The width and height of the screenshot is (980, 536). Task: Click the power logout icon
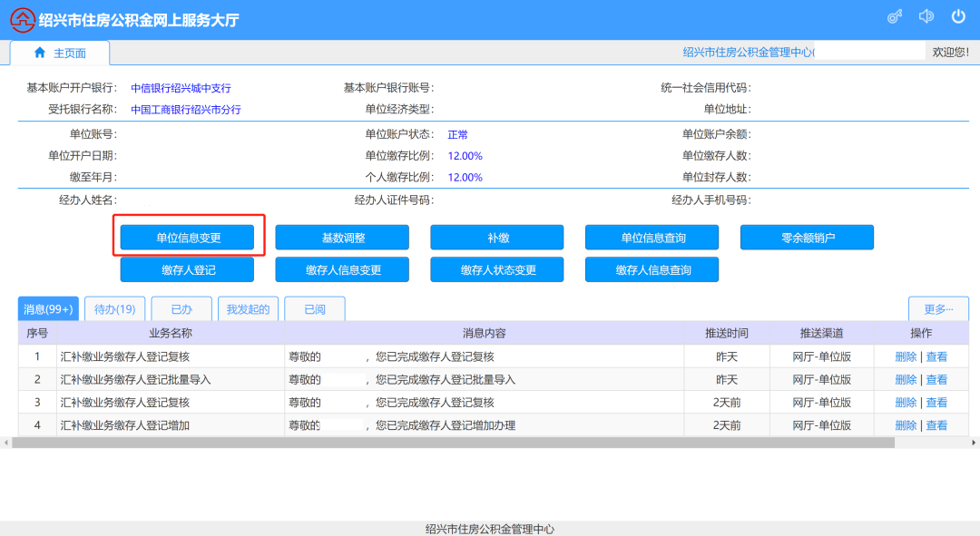pos(958,17)
